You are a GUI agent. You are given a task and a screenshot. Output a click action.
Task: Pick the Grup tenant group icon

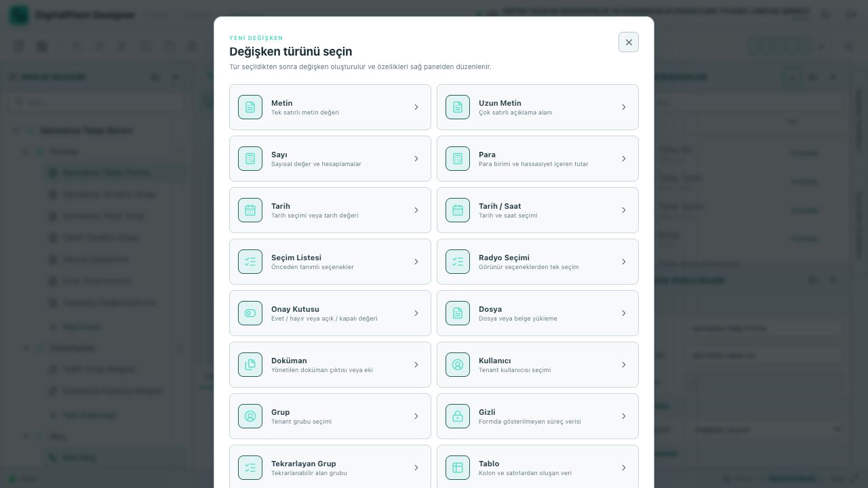tap(250, 416)
